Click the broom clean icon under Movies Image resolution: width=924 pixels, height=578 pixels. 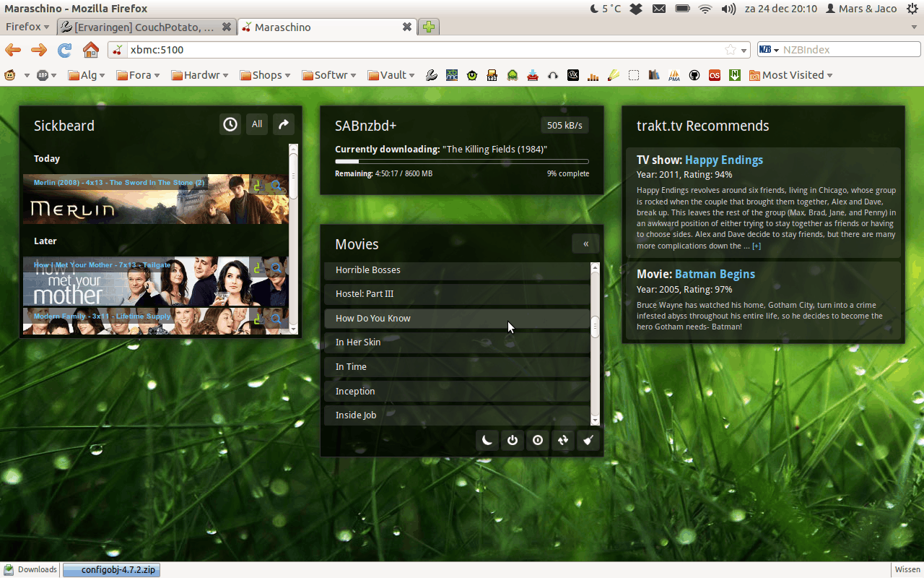tap(588, 440)
